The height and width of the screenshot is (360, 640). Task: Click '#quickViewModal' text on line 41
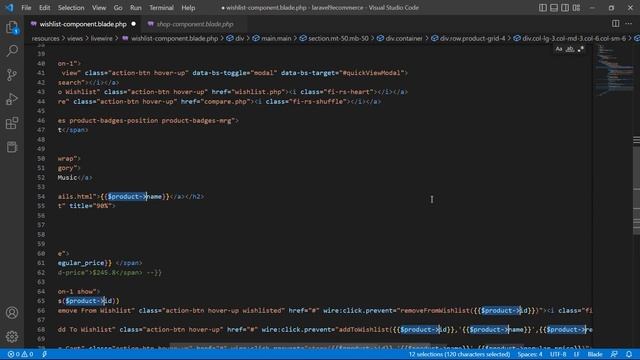point(372,73)
